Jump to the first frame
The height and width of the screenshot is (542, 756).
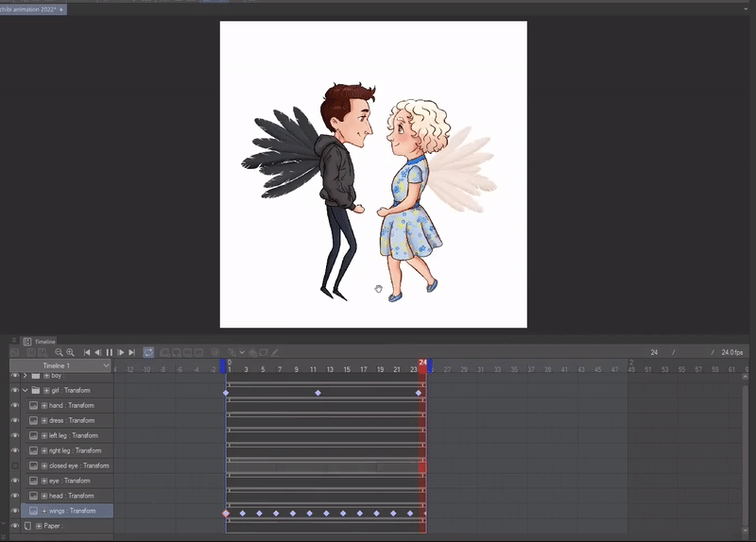87,352
